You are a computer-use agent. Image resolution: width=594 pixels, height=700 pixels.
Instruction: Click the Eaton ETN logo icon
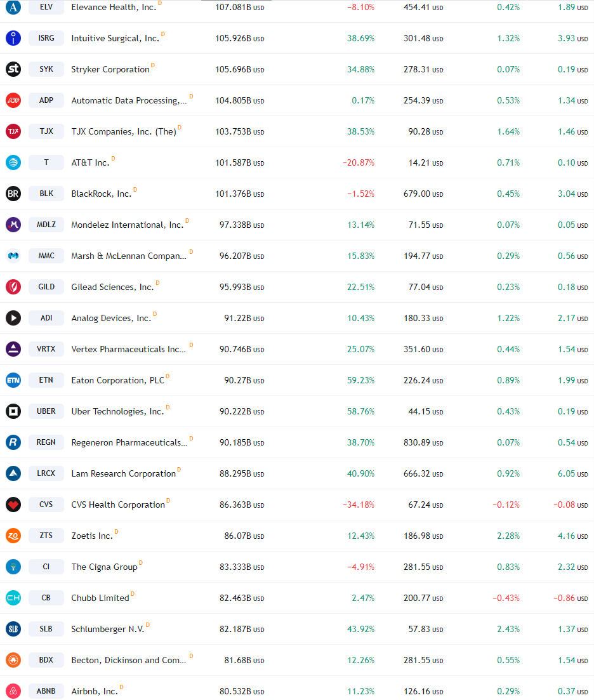(x=13, y=380)
